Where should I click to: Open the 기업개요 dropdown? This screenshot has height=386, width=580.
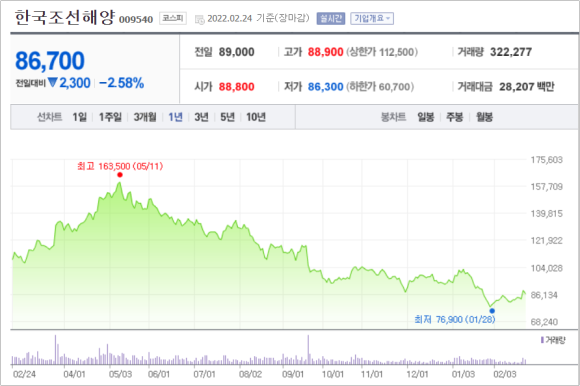click(372, 18)
